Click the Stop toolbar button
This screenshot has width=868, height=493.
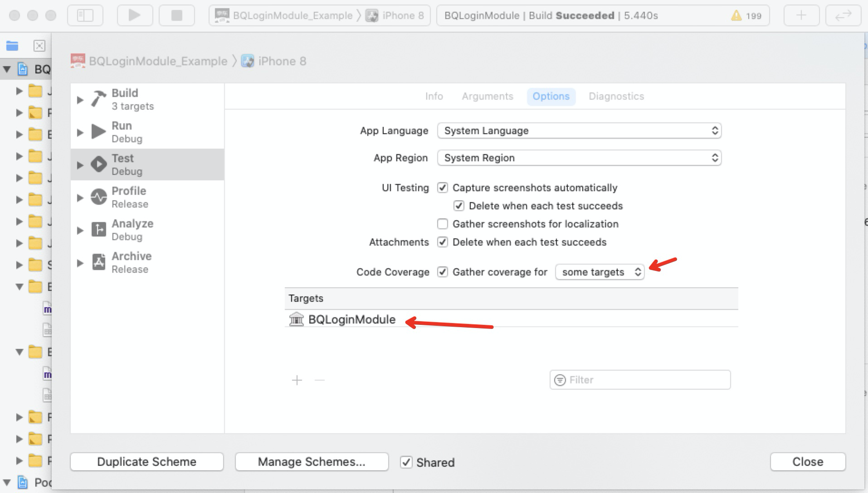point(177,15)
